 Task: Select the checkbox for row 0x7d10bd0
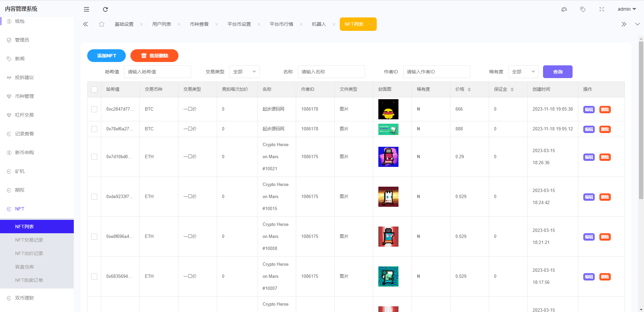coord(94,157)
